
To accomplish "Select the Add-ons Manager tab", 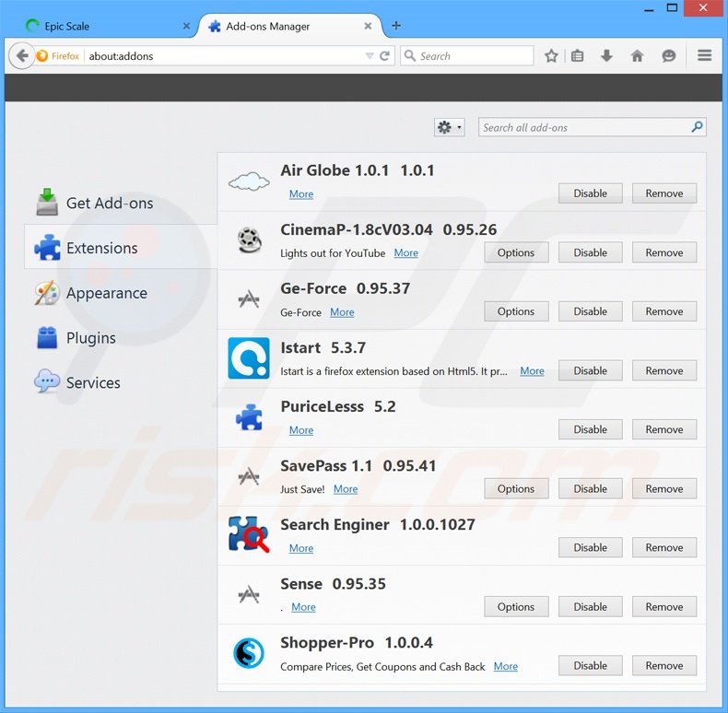I will click(x=290, y=26).
